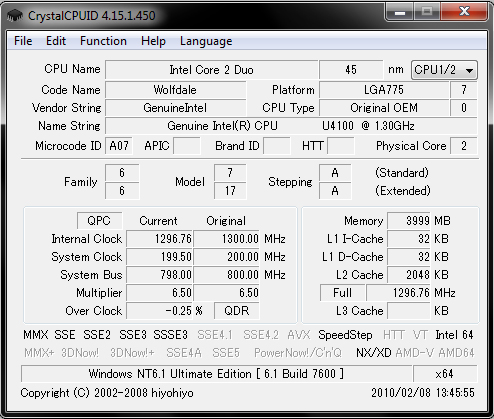The height and width of the screenshot is (419, 494).
Task: Click the SpeedStep feature label
Action: click(345, 335)
